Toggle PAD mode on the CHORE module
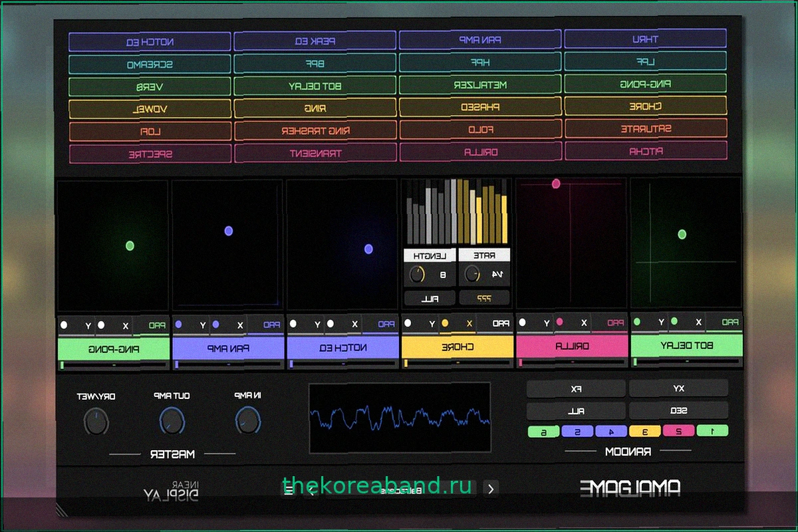Image resolution: width=798 pixels, height=532 pixels. [501, 324]
